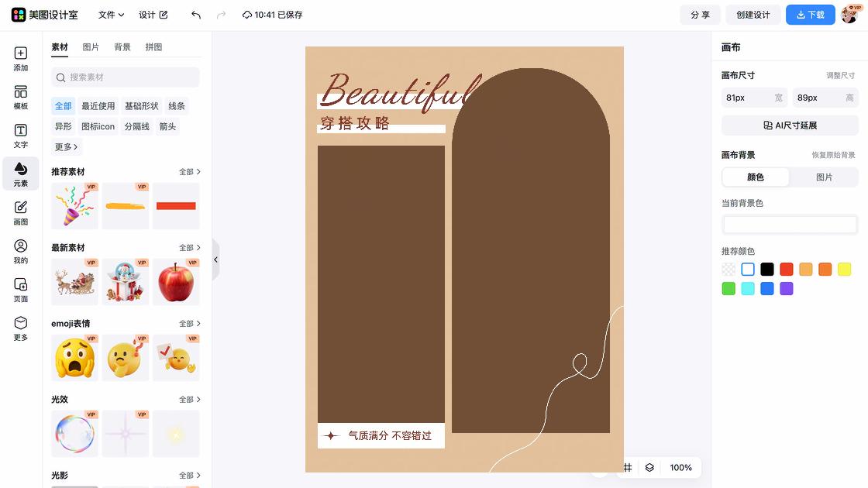The height and width of the screenshot is (488, 868).
Task: Toggle the grid icon near zoom
Action: point(627,468)
